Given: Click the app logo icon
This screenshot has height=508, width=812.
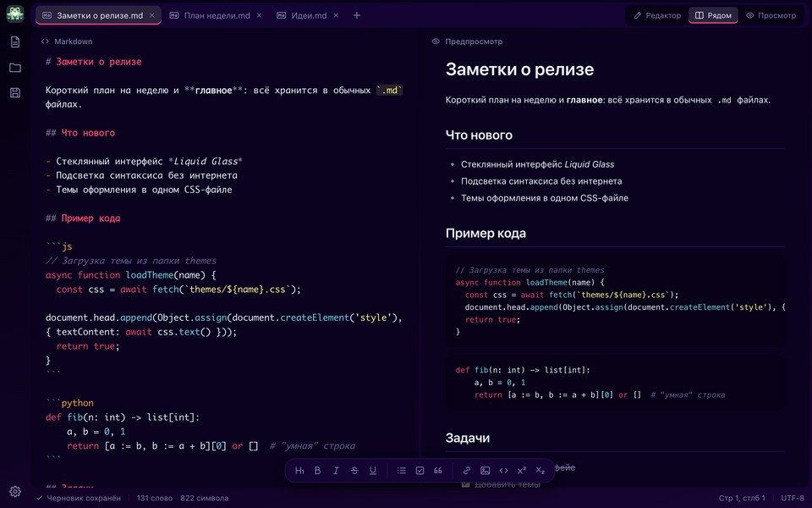Looking at the screenshot, I should 15,14.
